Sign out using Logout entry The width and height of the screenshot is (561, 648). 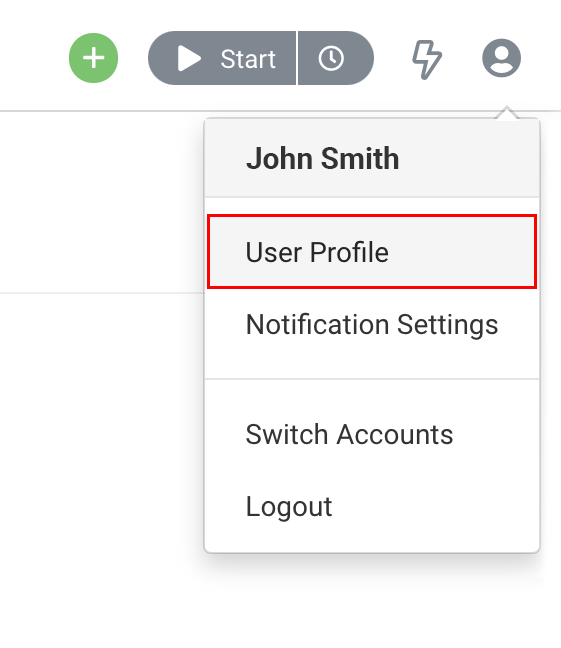click(x=372, y=506)
